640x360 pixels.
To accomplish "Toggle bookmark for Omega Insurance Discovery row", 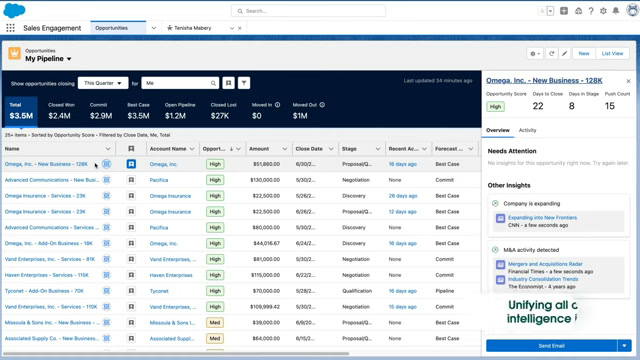I will click(131, 196).
